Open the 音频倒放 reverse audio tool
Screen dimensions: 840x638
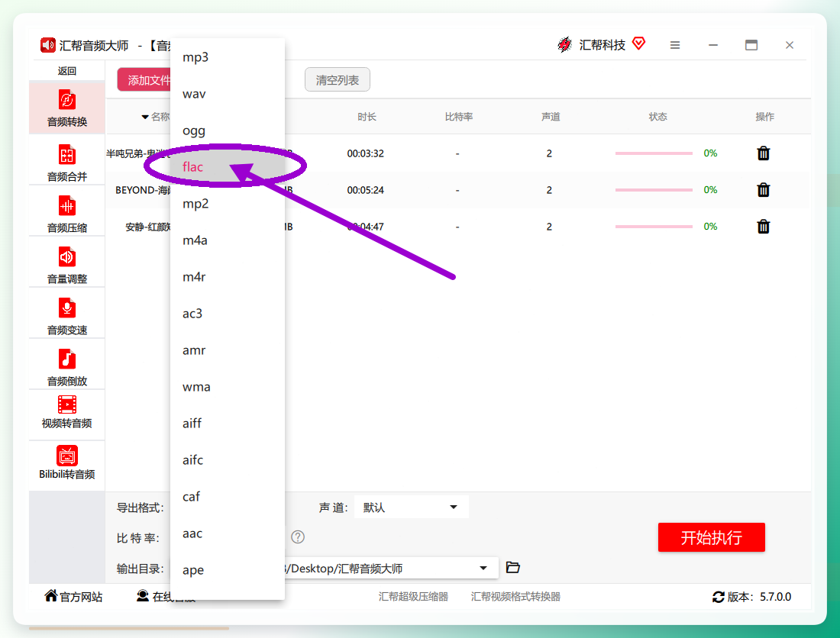tap(67, 367)
